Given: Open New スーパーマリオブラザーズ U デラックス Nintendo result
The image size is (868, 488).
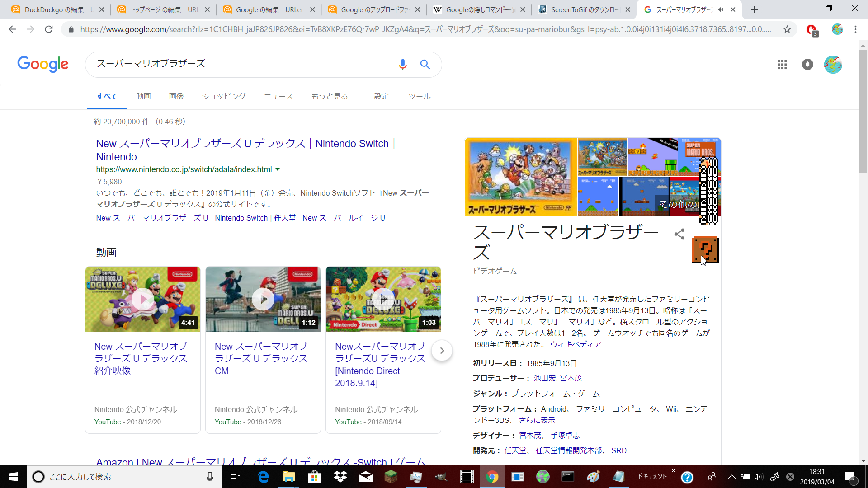Looking at the screenshot, I should (246, 150).
